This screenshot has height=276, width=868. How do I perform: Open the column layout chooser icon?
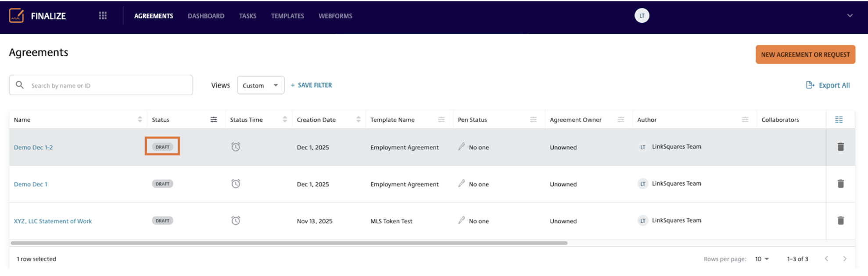[839, 120]
